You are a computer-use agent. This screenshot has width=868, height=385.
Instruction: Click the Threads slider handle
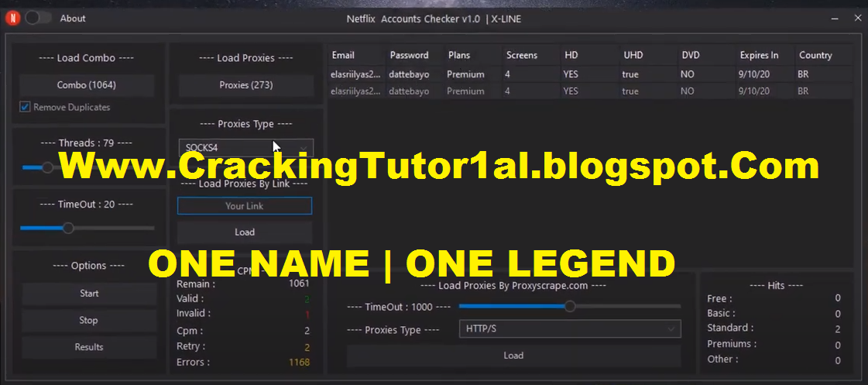(x=47, y=167)
